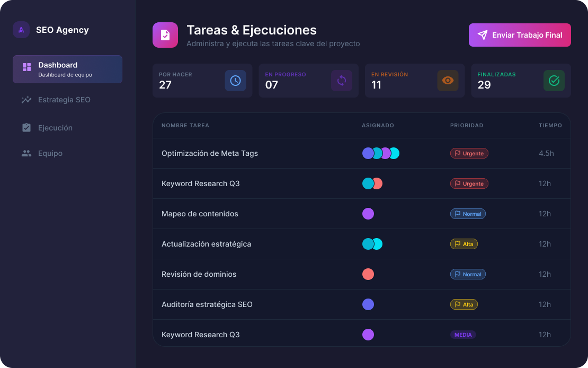The width and height of the screenshot is (588, 368).
Task: Click the Equipo people icon in sidebar
Action: 26,153
